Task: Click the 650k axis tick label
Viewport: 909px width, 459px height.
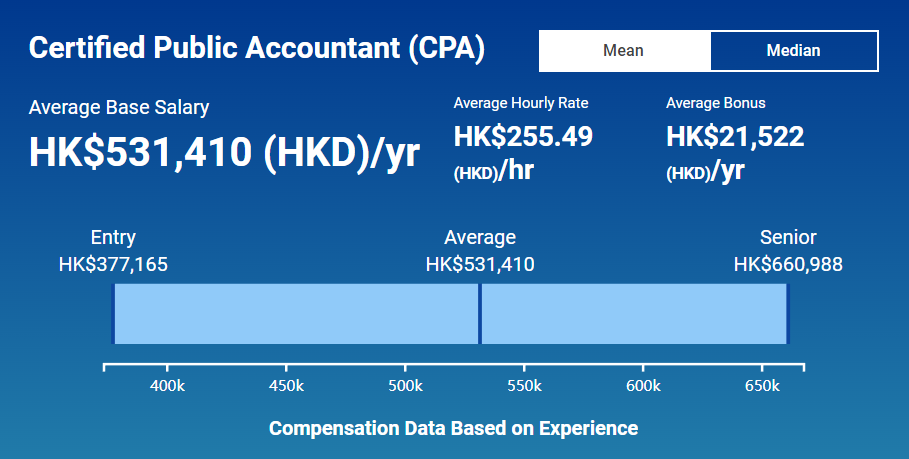Action: click(762, 386)
